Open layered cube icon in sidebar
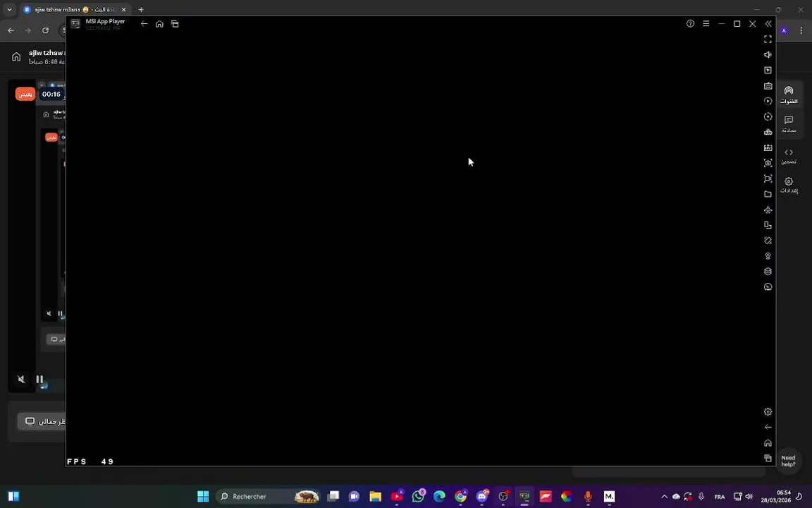Image resolution: width=812 pixels, height=508 pixels. tap(768, 271)
